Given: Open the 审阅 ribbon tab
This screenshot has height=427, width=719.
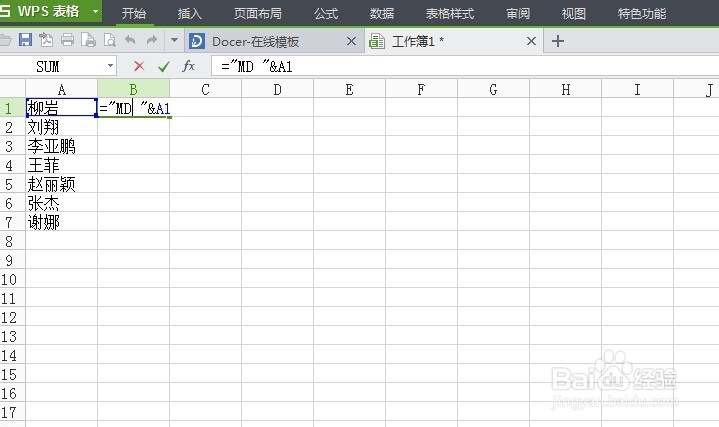Looking at the screenshot, I should click(x=518, y=14).
